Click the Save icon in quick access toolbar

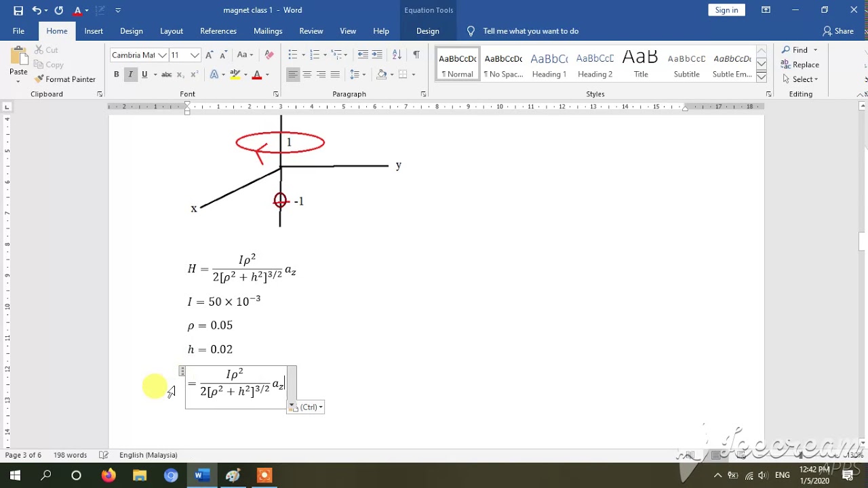point(18,10)
